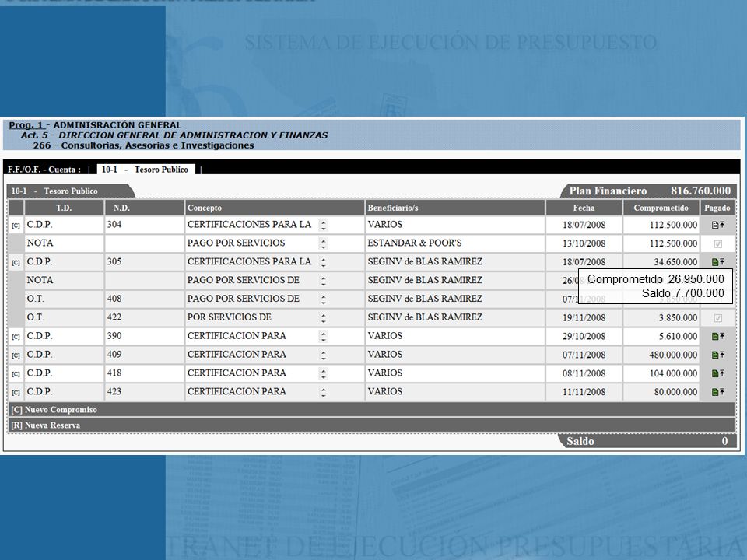
Task: Click document number 408
Action: point(114,299)
